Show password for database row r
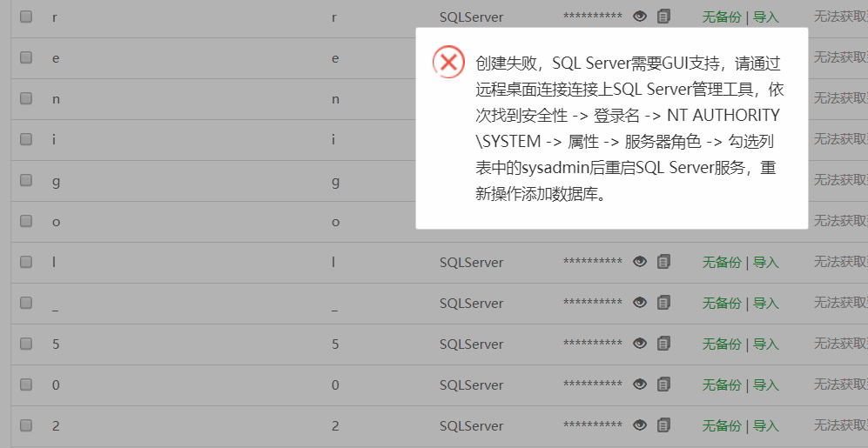The image size is (868, 448). click(640, 17)
